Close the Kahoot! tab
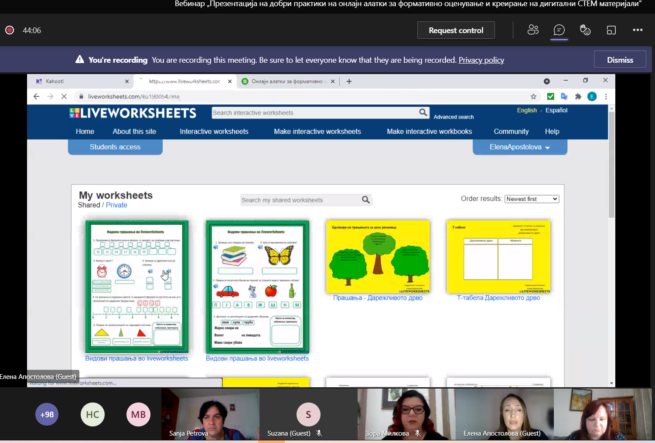The width and height of the screenshot is (655, 443). click(x=127, y=81)
